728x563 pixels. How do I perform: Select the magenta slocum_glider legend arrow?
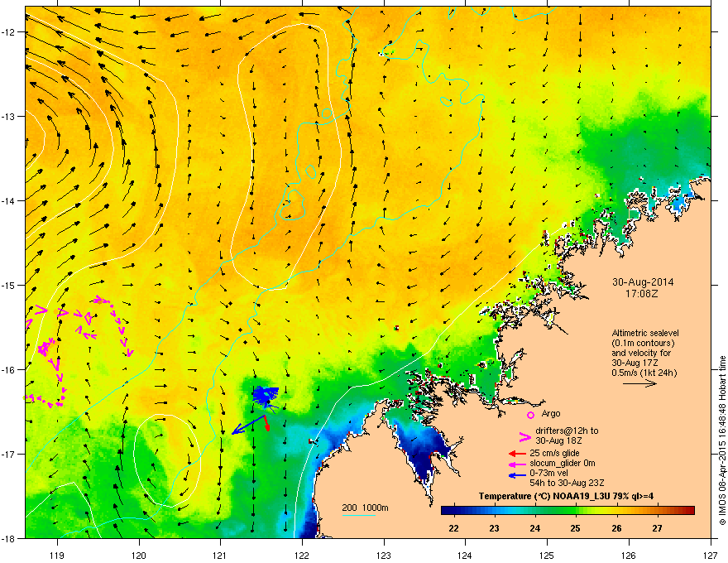click(517, 464)
